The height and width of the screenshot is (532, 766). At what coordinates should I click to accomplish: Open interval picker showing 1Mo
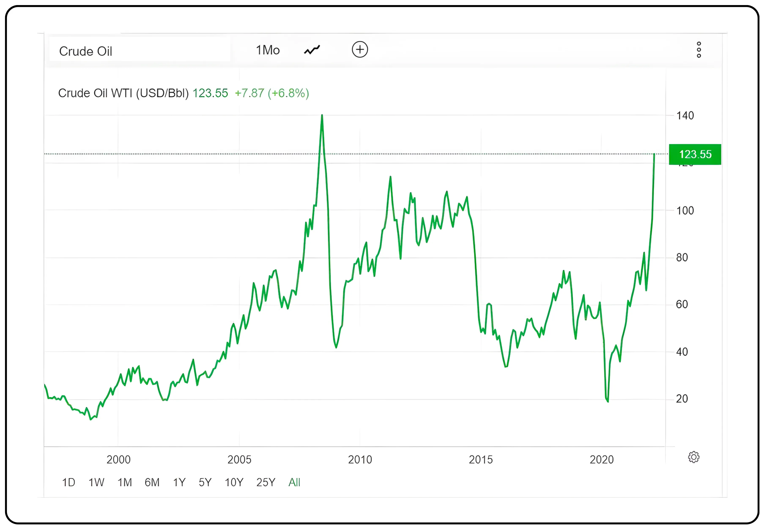click(x=268, y=49)
